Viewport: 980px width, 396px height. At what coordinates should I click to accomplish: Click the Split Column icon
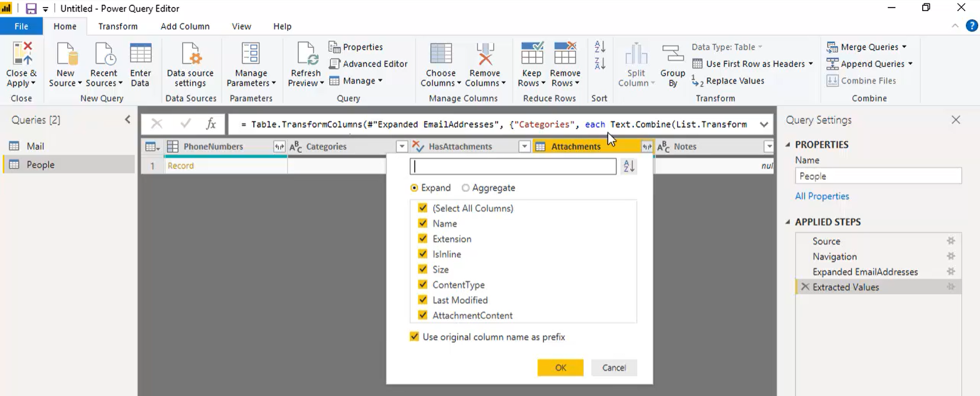pyautogui.click(x=636, y=54)
